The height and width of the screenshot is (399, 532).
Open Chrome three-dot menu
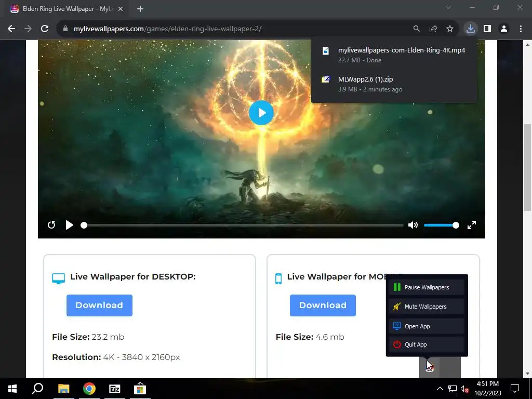click(521, 29)
